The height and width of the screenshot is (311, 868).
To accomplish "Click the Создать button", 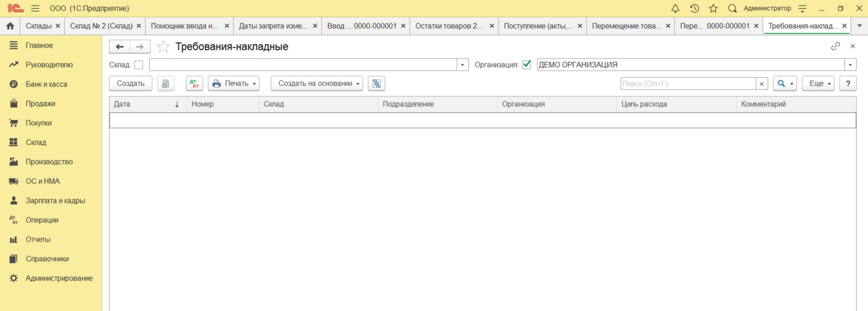I will [x=131, y=83].
